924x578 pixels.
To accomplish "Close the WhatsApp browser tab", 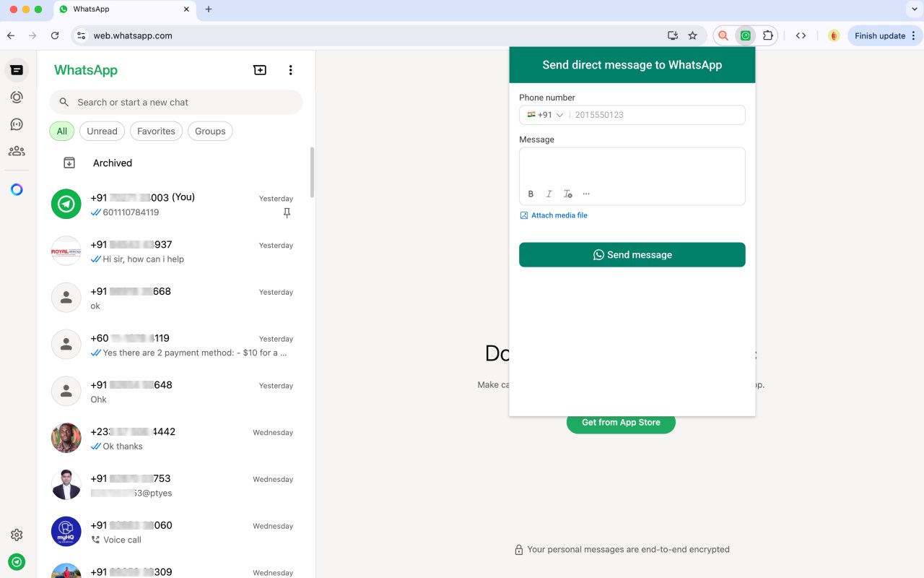I will tap(186, 9).
